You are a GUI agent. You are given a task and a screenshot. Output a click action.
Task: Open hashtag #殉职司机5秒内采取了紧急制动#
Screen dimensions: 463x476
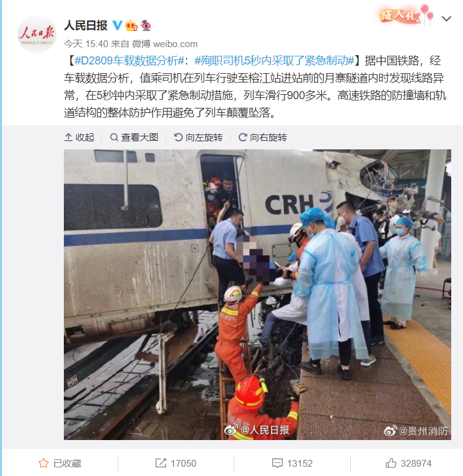pos(275,61)
